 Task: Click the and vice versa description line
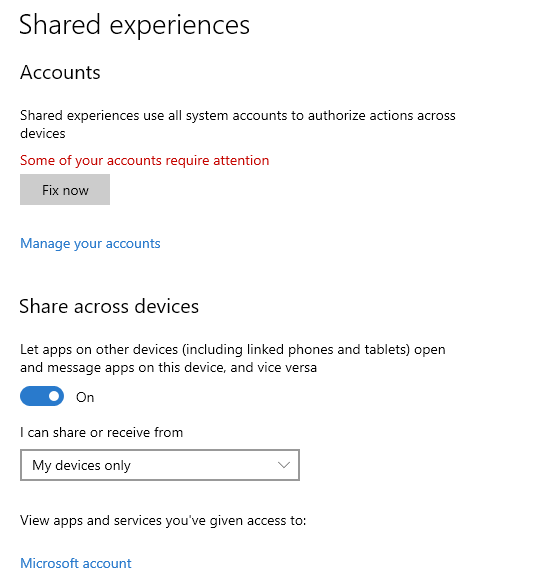168,368
